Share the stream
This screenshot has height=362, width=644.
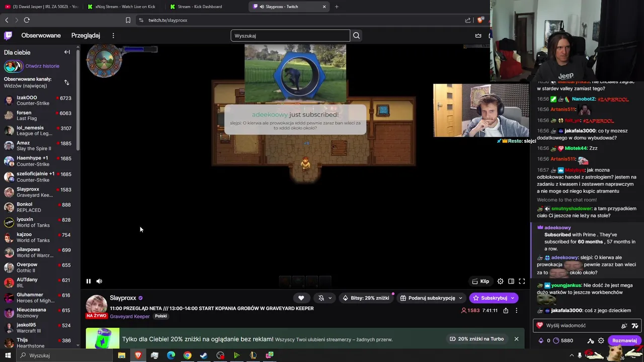coord(506,311)
